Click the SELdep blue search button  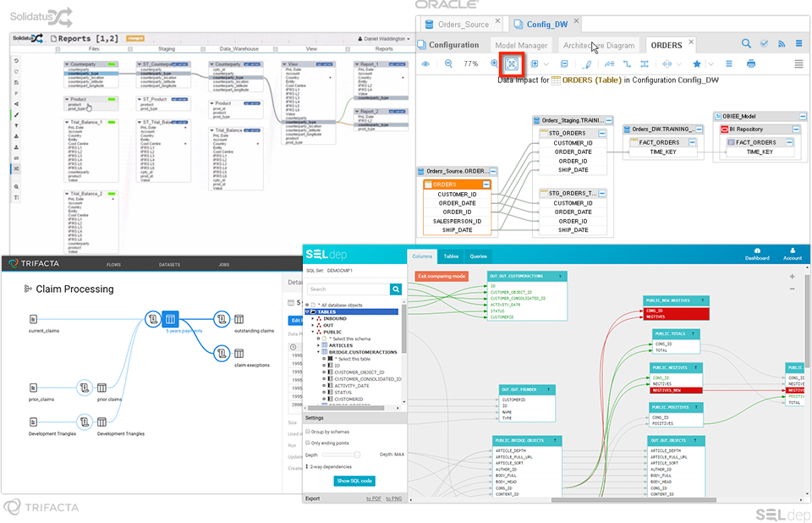pyautogui.click(x=396, y=289)
